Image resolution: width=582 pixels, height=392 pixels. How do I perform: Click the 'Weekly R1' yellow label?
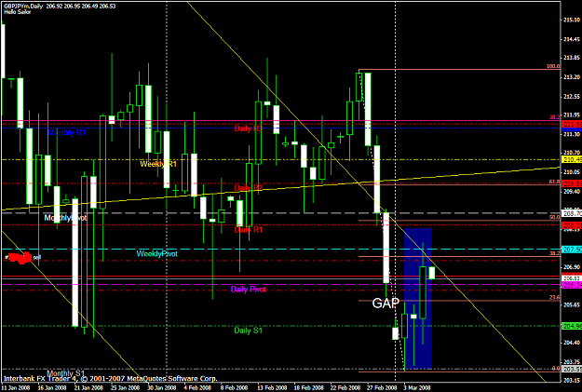pos(158,164)
